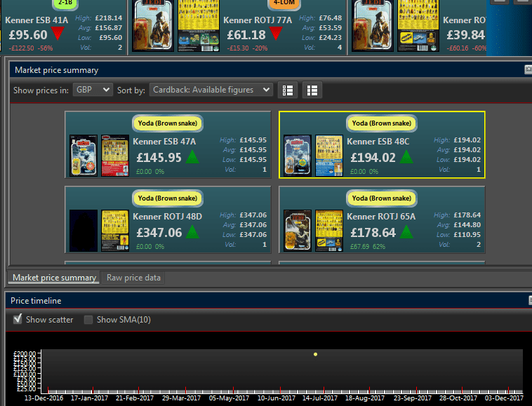The height and width of the screenshot is (406, 532).
Task: Click the ESB 48C cardback thumbnail
Action: [329, 156]
